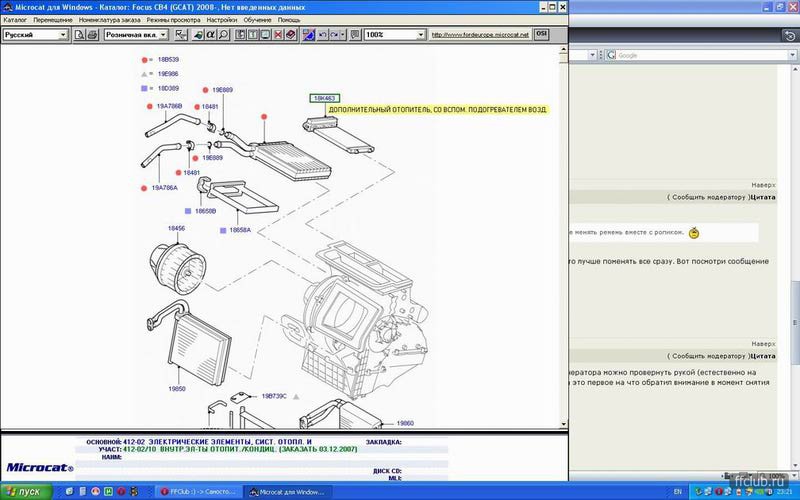Select blower motor label 18456
This screenshot has width=800, height=500.
coord(177,228)
